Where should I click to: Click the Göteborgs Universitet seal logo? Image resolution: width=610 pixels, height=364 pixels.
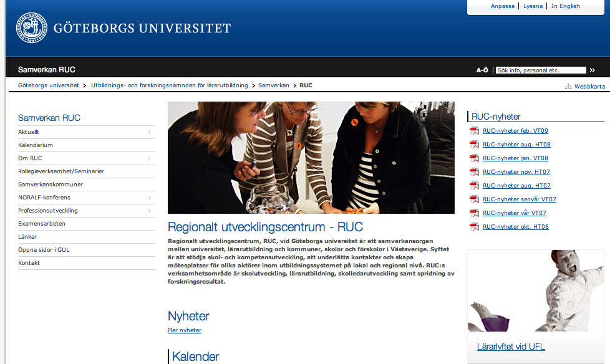tap(32, 27)
